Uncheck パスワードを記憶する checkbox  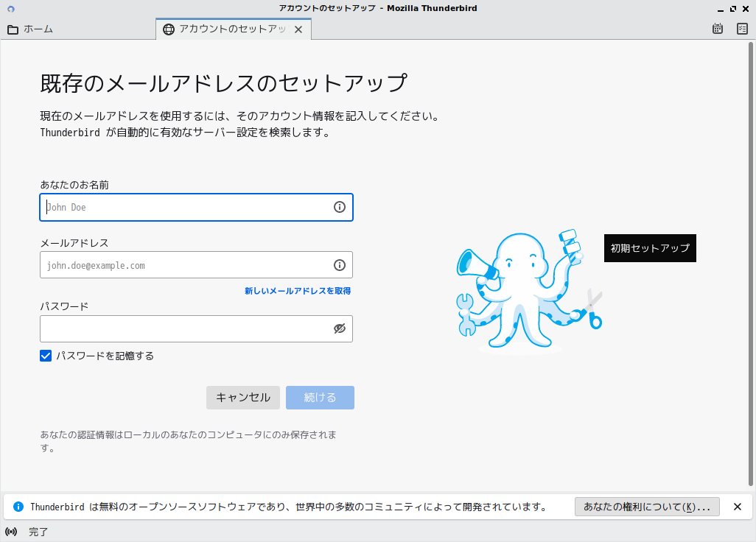[x=46, y=356]
